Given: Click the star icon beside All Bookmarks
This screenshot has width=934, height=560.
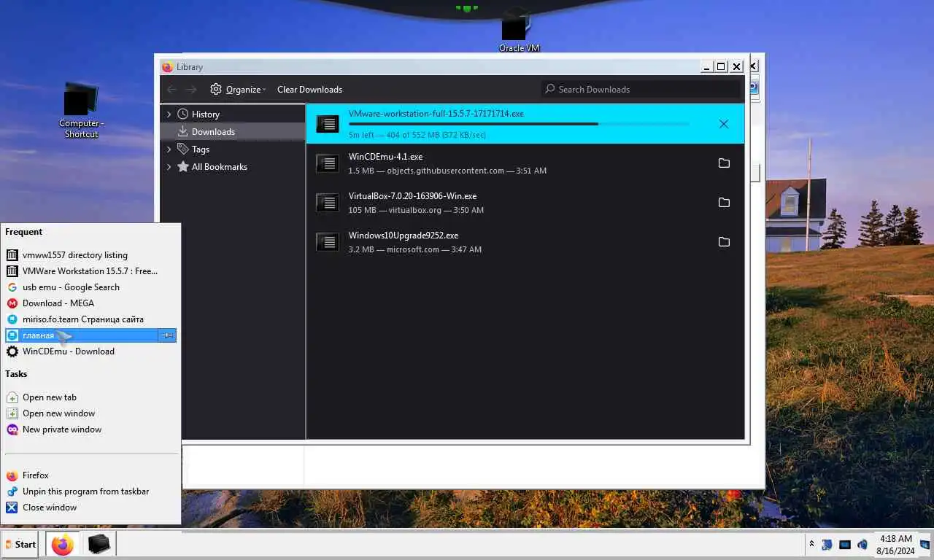Looking at the screenshot, I should 183,167.
